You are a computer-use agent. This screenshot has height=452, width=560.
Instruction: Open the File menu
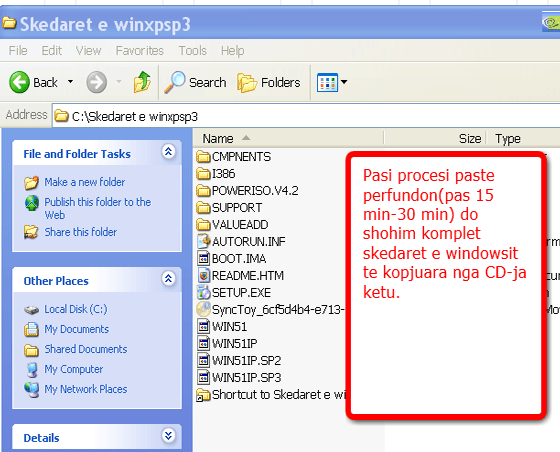(x=18, y=50)
